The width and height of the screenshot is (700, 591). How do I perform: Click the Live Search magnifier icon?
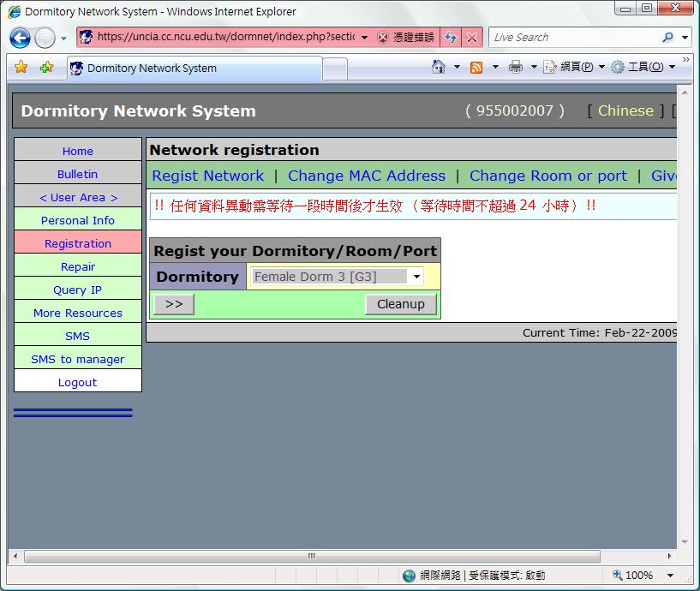coord(668,38)
